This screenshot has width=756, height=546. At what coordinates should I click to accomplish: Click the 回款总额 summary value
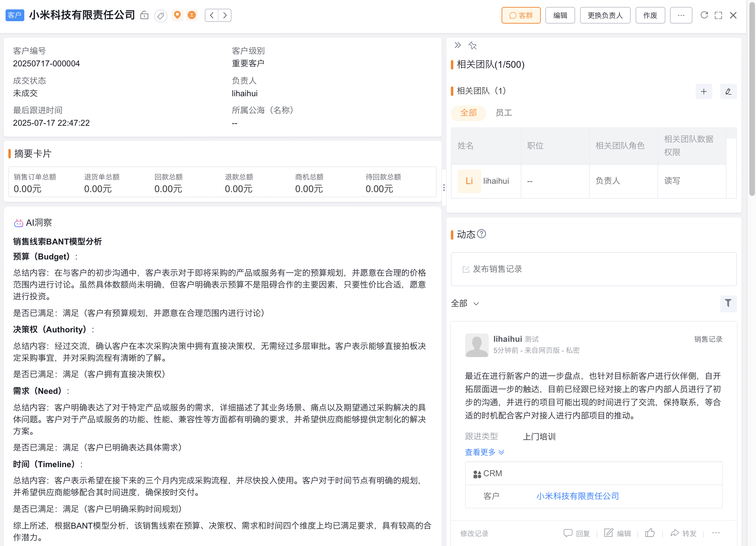(x=168, y=189)
